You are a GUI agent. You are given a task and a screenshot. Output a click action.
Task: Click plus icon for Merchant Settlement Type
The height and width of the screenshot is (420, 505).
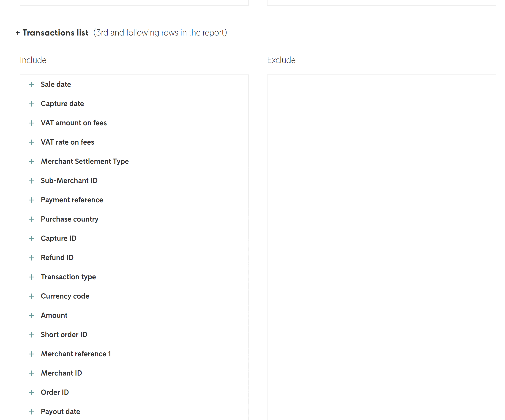(x=32, y=161)
